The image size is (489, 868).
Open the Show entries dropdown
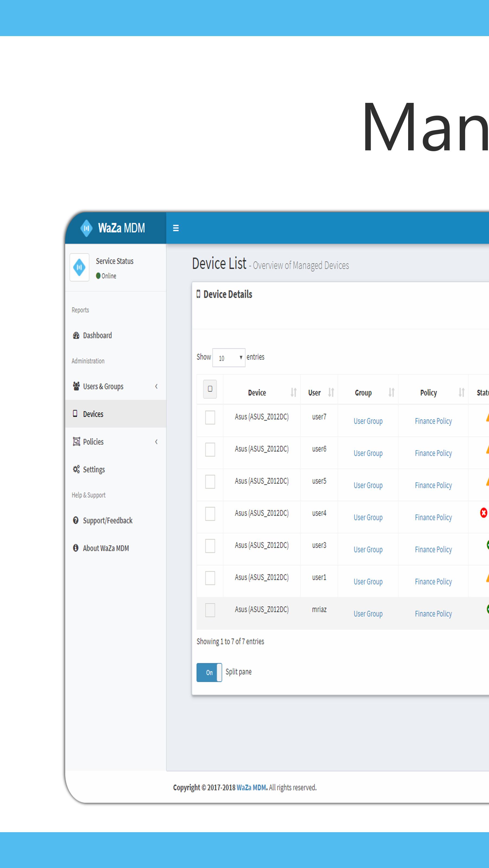pos(229,357)
